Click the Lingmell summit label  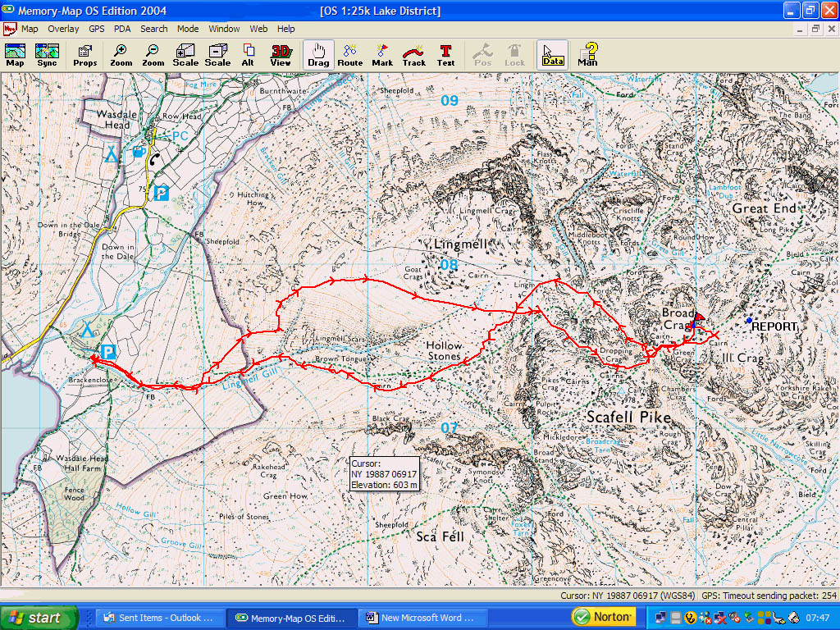(x=461, y=244)
